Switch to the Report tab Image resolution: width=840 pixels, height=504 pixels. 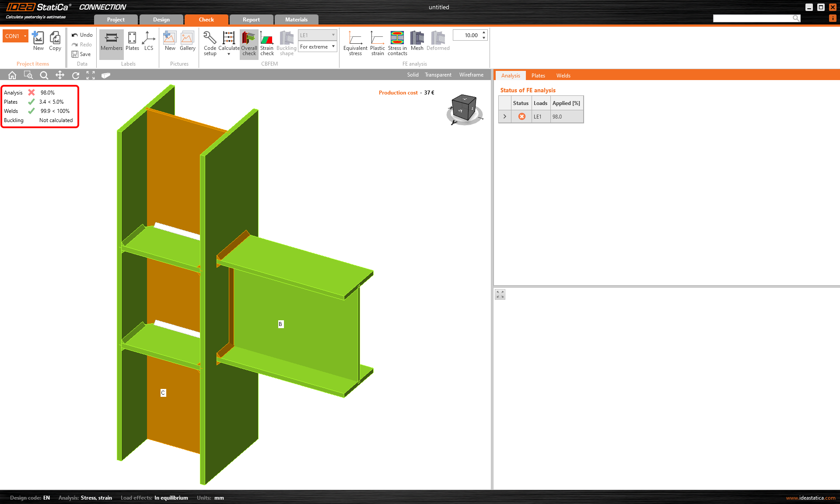click(x=251, y=20)
